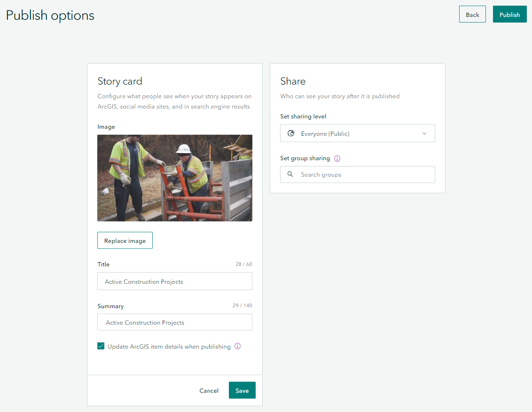Show info tooltip for Set group sharing
The width and height of the screenshot is (532, 412).
coord(337,158)
